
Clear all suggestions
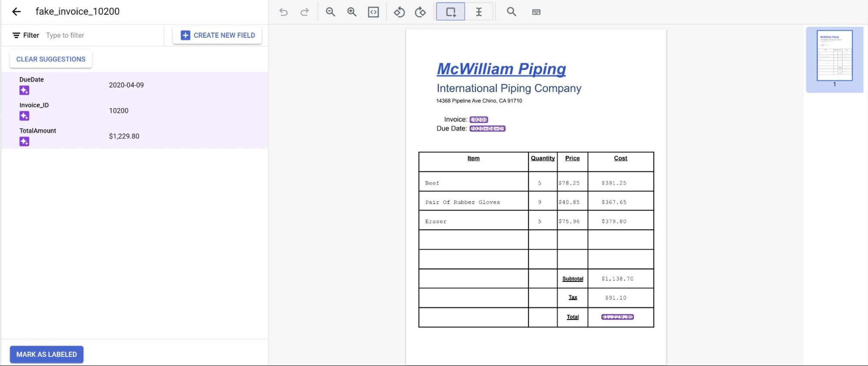[x=51, y=59]
